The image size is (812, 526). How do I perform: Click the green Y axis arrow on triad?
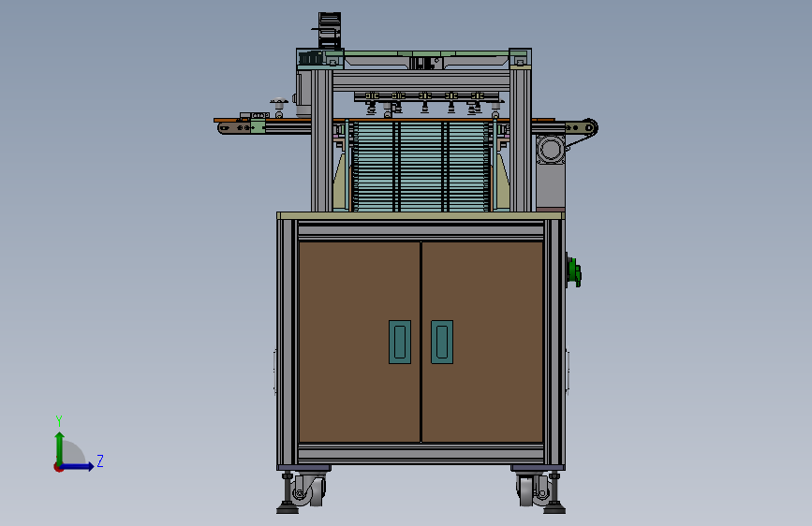pyautogui.click(x=60, y=448)
